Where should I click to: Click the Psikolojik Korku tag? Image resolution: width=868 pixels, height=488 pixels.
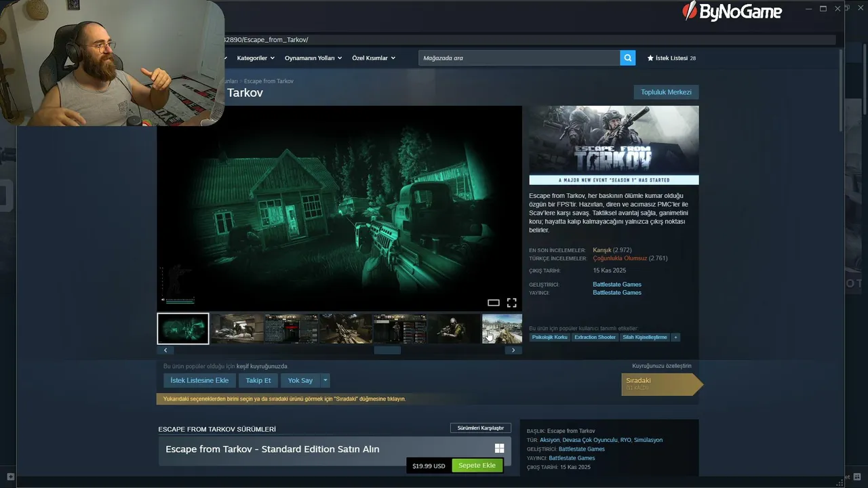550,337
